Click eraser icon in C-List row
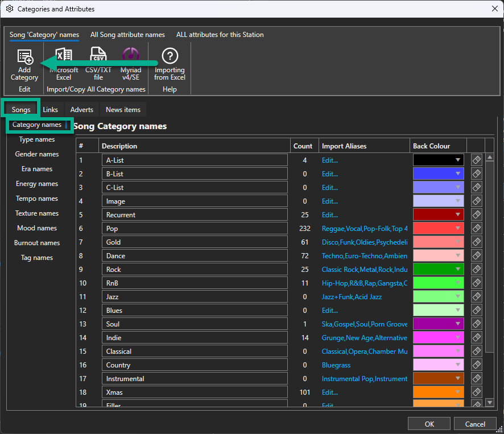 point(476,188)
